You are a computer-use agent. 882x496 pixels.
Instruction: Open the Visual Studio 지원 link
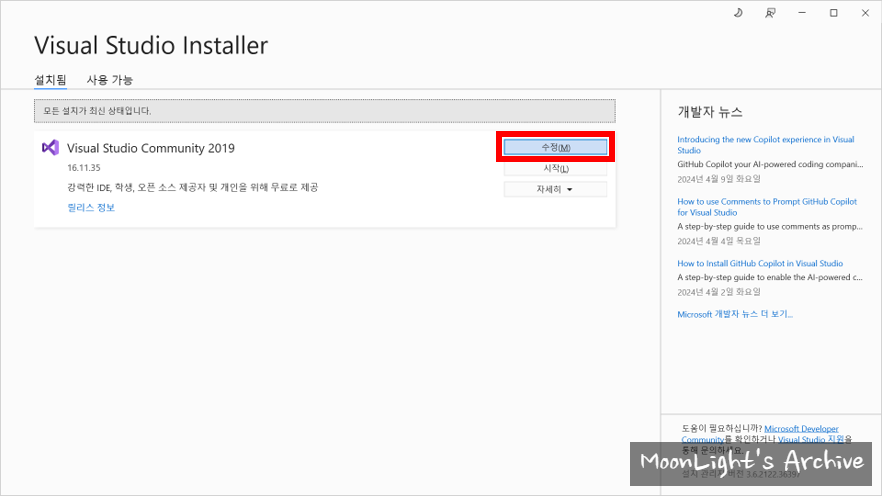click(x=811, y=439)
